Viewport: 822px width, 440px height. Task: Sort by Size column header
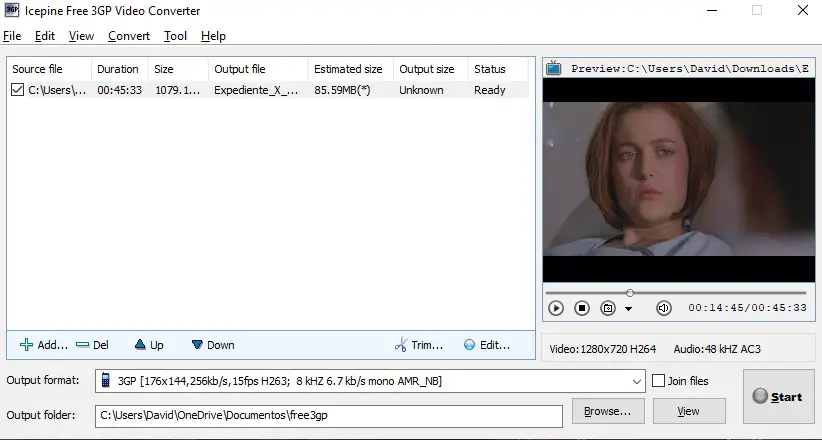178,69
